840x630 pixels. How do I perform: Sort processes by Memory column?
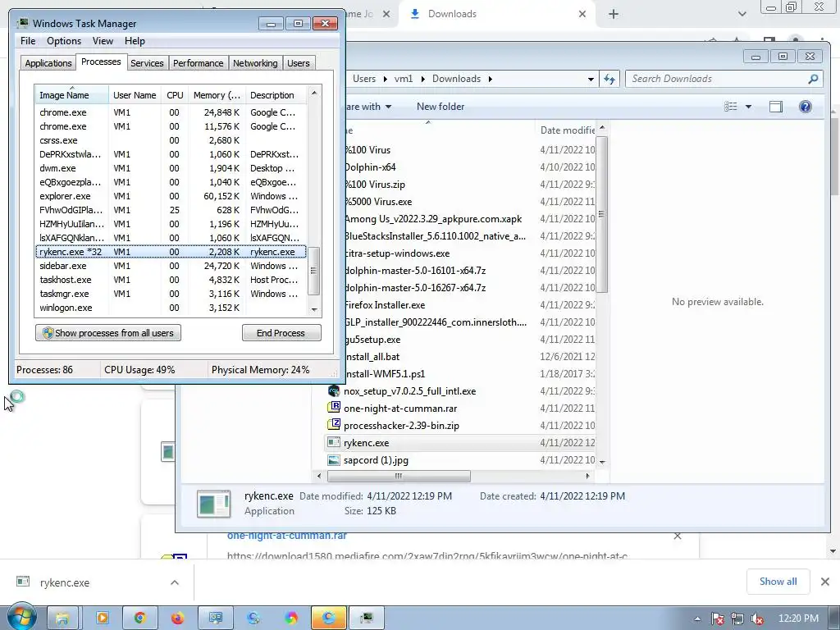pos(217,95)
